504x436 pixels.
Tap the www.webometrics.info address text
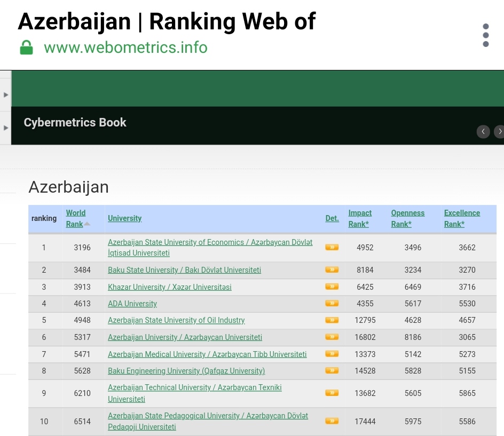125,47
